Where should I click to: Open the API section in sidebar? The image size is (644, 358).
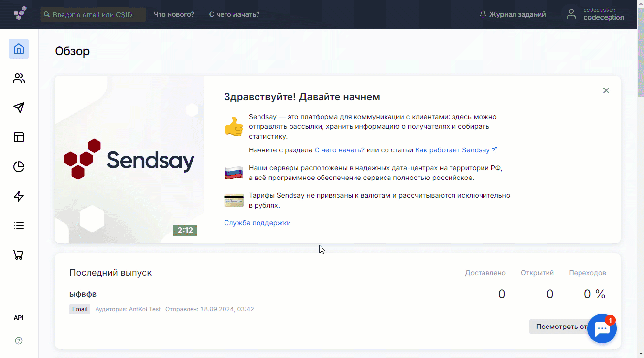[x=19, y=318]
